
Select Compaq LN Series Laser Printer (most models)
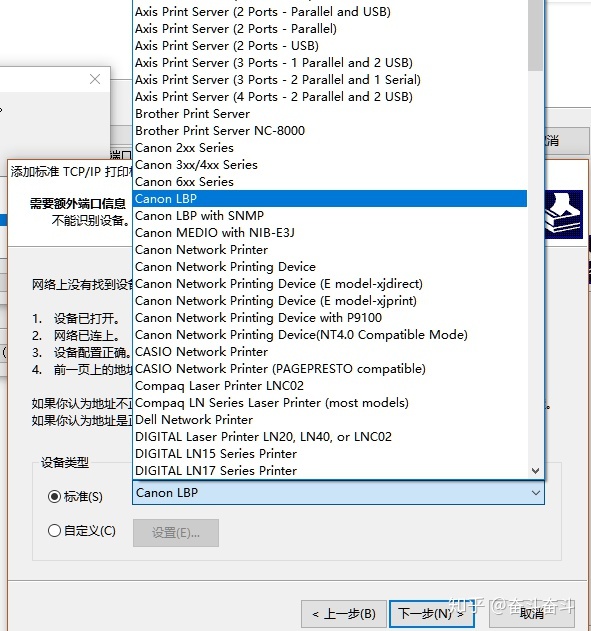(x=330, y=402)
